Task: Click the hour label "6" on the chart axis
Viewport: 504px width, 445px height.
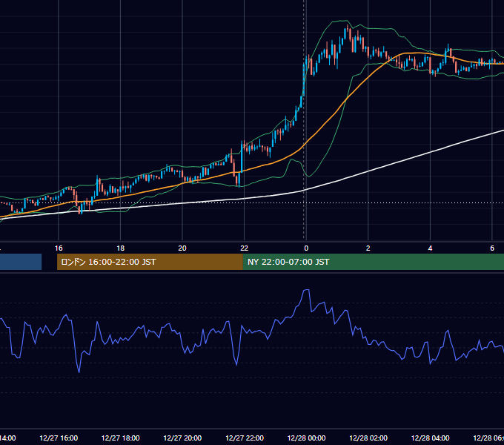Action: 492,248
